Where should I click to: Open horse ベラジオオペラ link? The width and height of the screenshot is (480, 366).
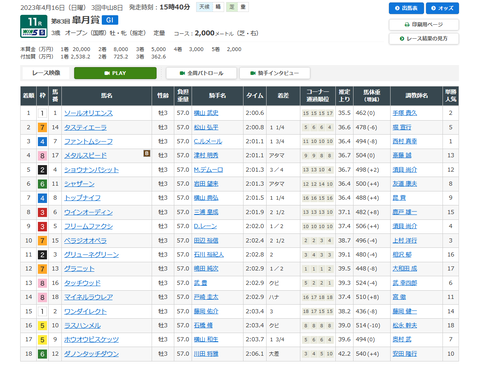point(85,241)
